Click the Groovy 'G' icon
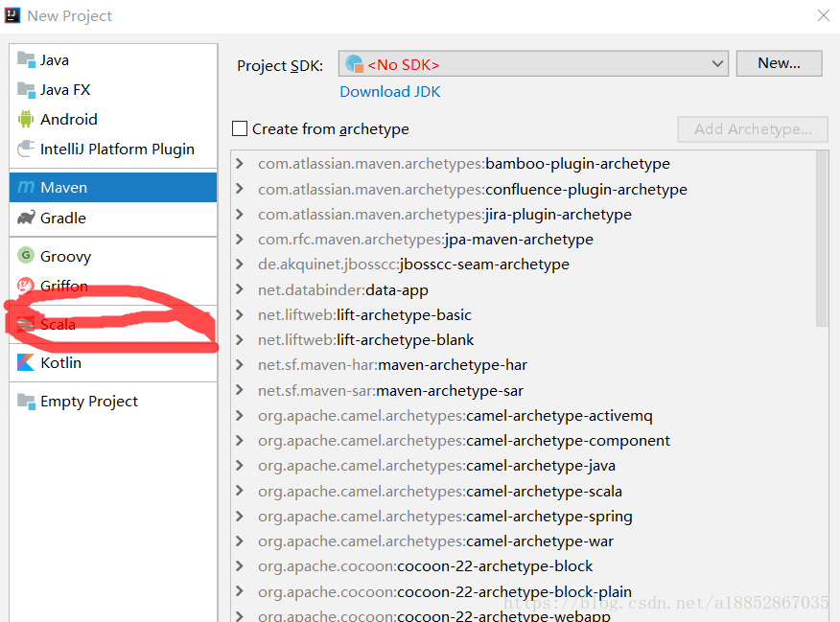Screen dimensions: 840x622 click(x=26, y=255)
